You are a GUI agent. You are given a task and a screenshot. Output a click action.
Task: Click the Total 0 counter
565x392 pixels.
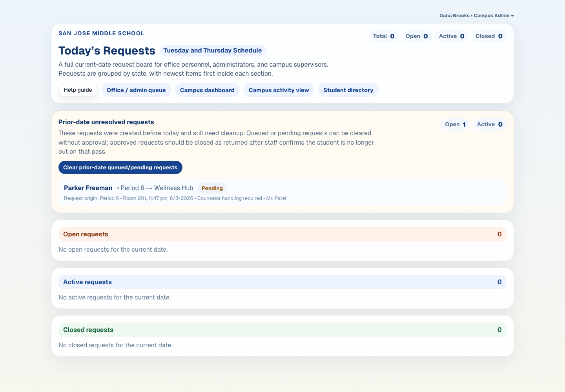point(384,36)
